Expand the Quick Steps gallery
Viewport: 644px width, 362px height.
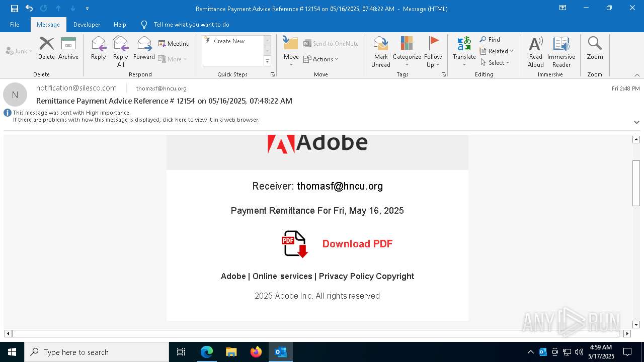pos(267,61)
